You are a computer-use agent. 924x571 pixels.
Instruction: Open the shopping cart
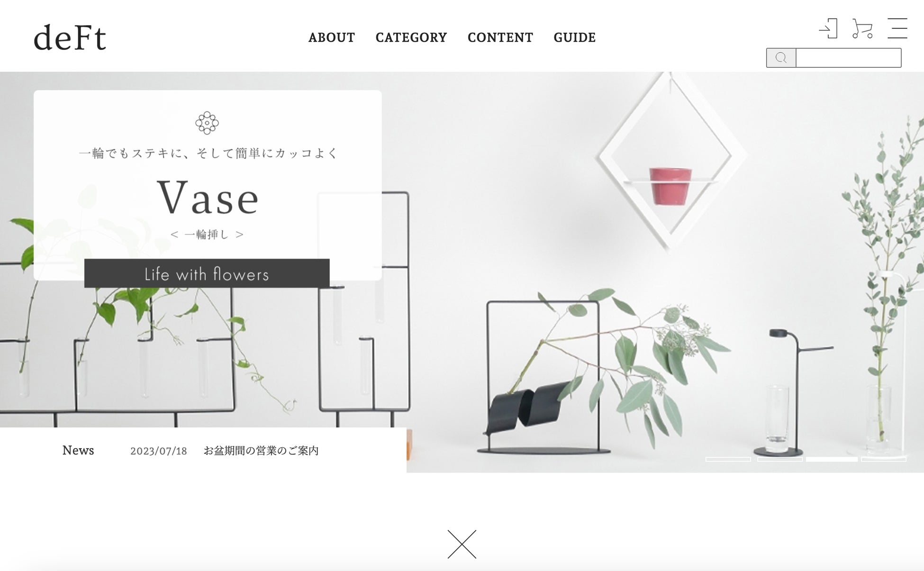pyautogui.click(x=862, y=28)
